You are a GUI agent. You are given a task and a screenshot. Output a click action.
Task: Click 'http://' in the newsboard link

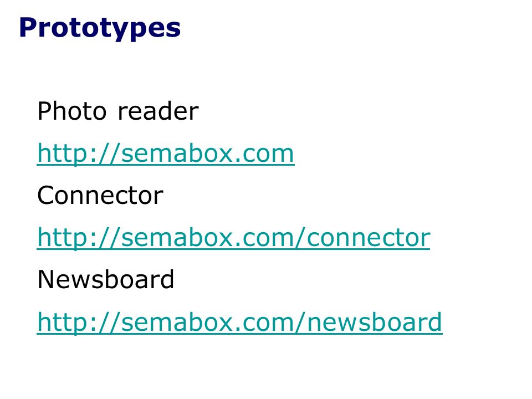(79, 322)
